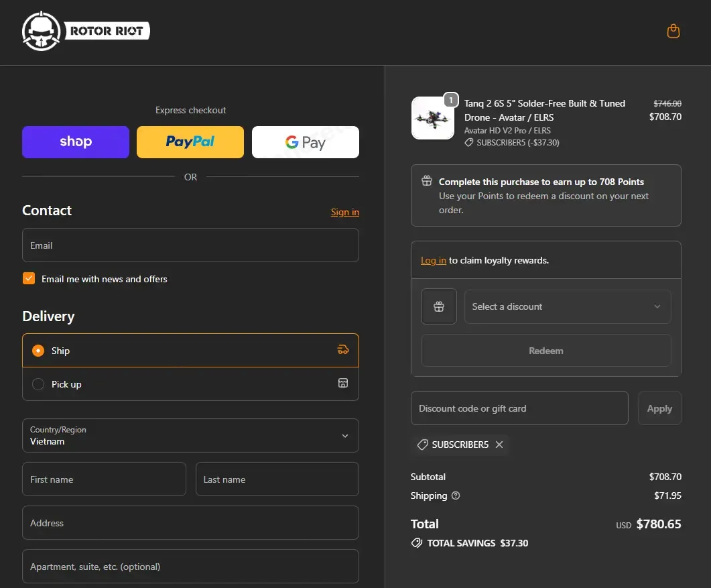Click the struck-through $746.00 price

coord(667,103)
